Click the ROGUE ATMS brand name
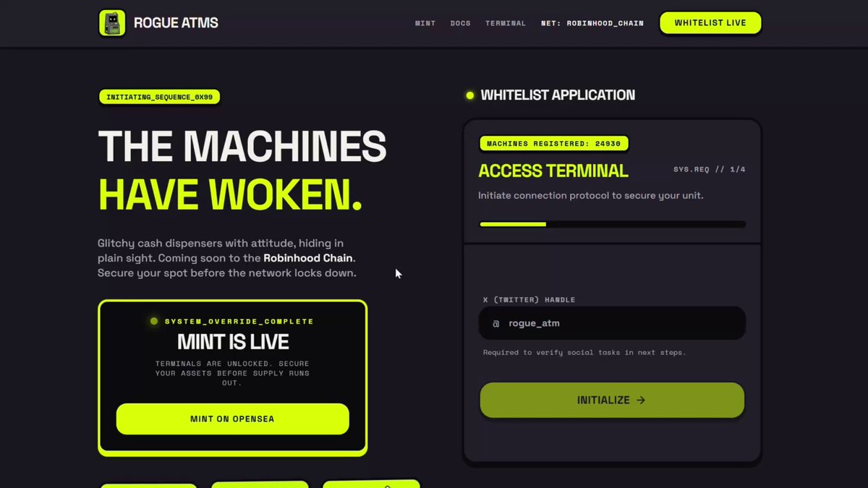The image size is (868, 488). point(176,23)
